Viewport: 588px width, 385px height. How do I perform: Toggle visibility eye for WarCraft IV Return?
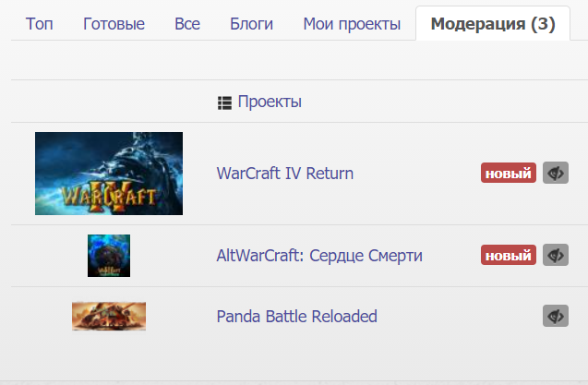[556, 173]
